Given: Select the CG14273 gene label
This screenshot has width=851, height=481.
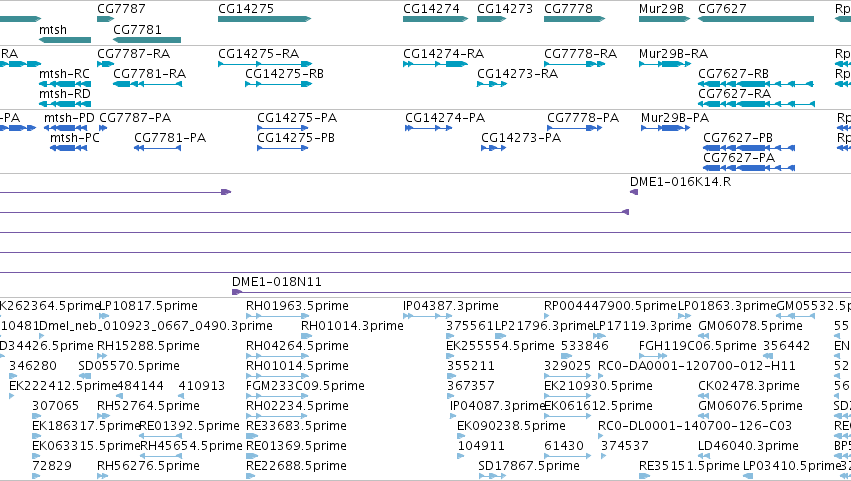Looking at the screenshot, I should coord(505,9).
